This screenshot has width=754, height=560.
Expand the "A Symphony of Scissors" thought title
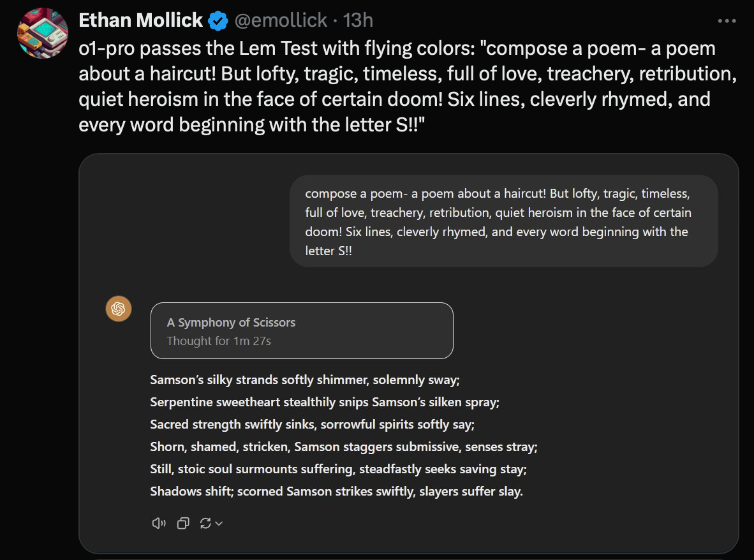(x=231, y=322)
